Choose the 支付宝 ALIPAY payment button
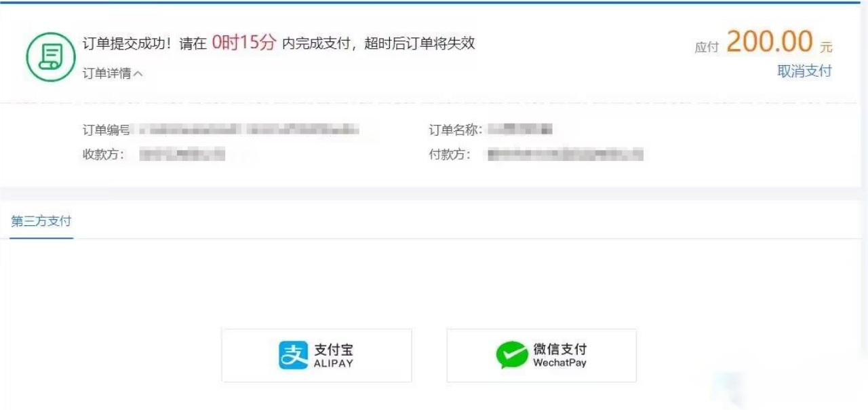The width and height of the screenshot is (868, 410). 317,356
